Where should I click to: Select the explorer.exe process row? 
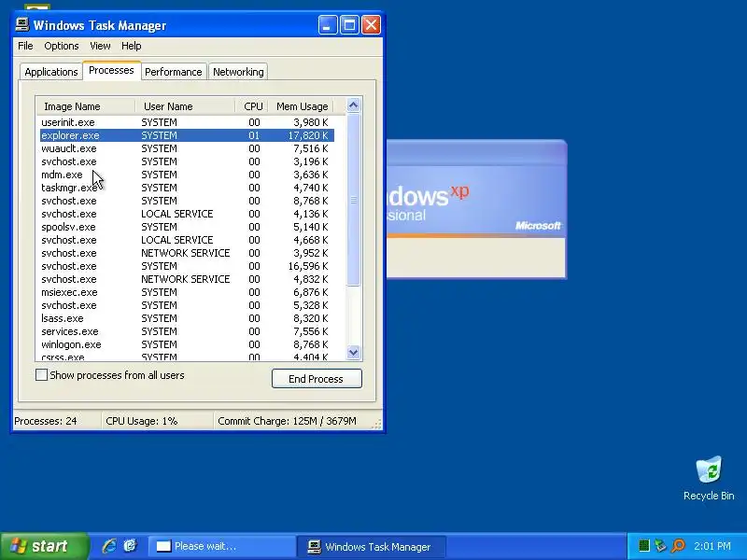(x=187, y=135)
